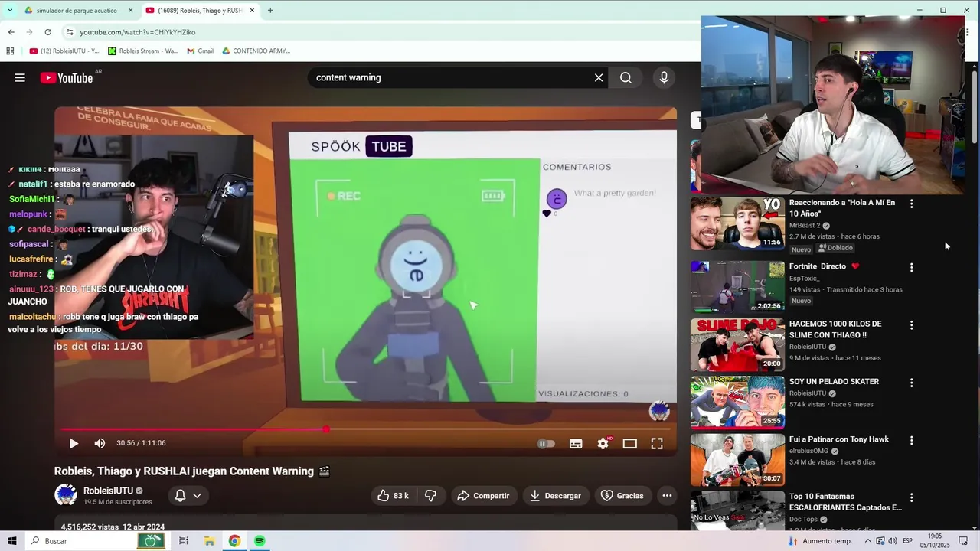Open File Explorer from taskbar
980x551 pixels.
209,541
